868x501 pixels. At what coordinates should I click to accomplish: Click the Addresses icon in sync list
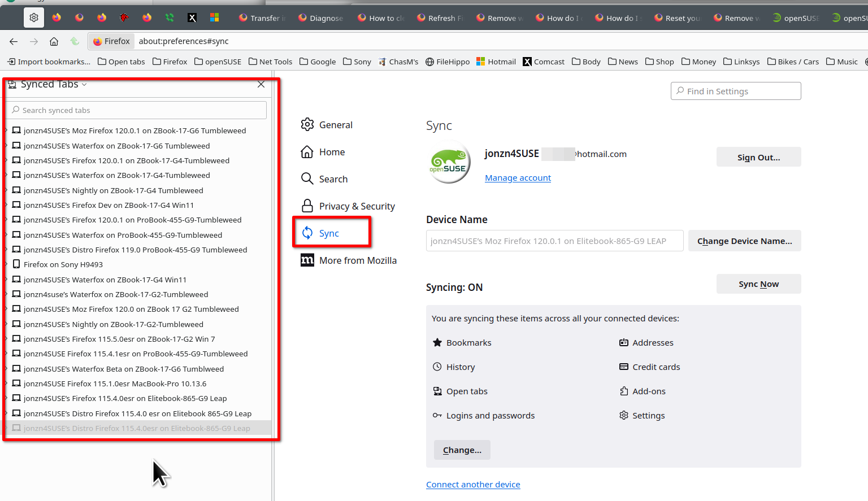point(624,342)
